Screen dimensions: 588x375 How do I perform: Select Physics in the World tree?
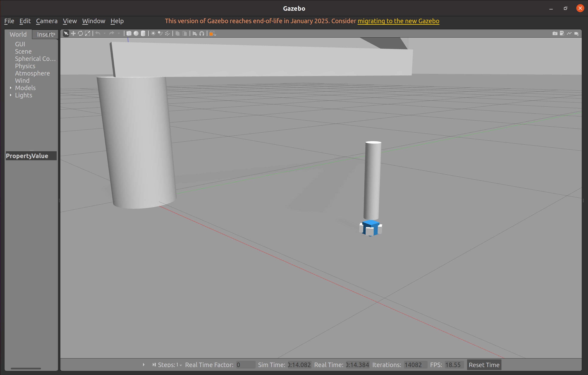tap(25, 66)
